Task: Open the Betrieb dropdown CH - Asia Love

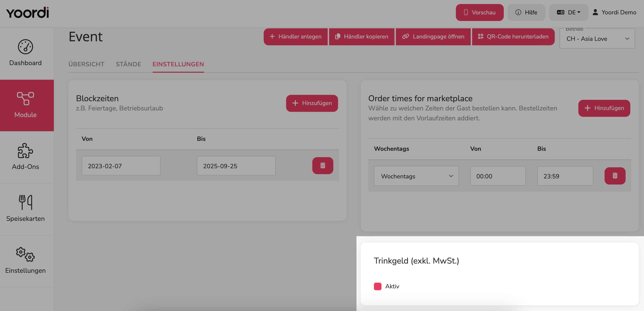Action: (x=597, y=39)
